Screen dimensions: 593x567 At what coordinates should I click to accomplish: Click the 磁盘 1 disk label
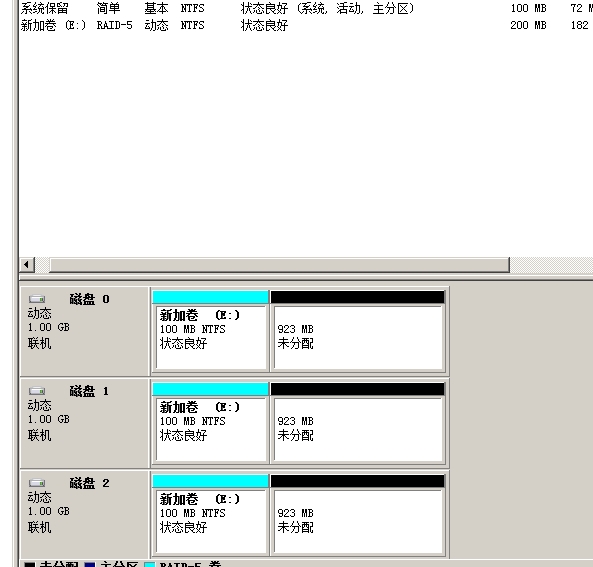click(x=89, y=391)
